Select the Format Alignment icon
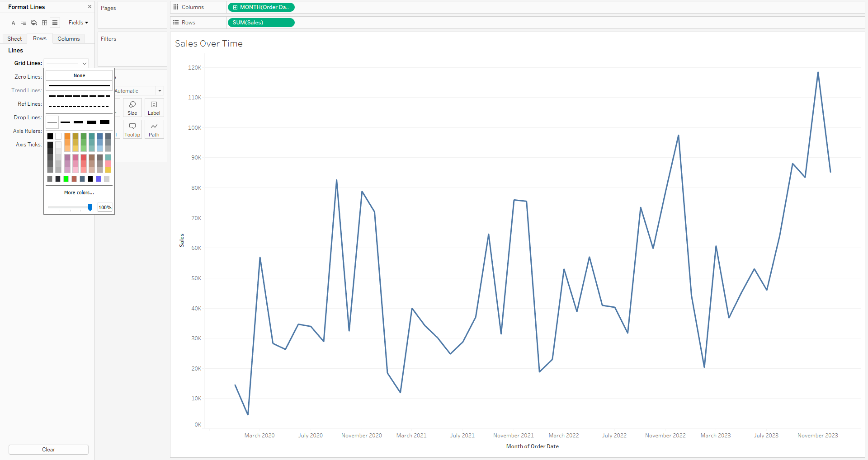868x460 pixels. (23, 23)
